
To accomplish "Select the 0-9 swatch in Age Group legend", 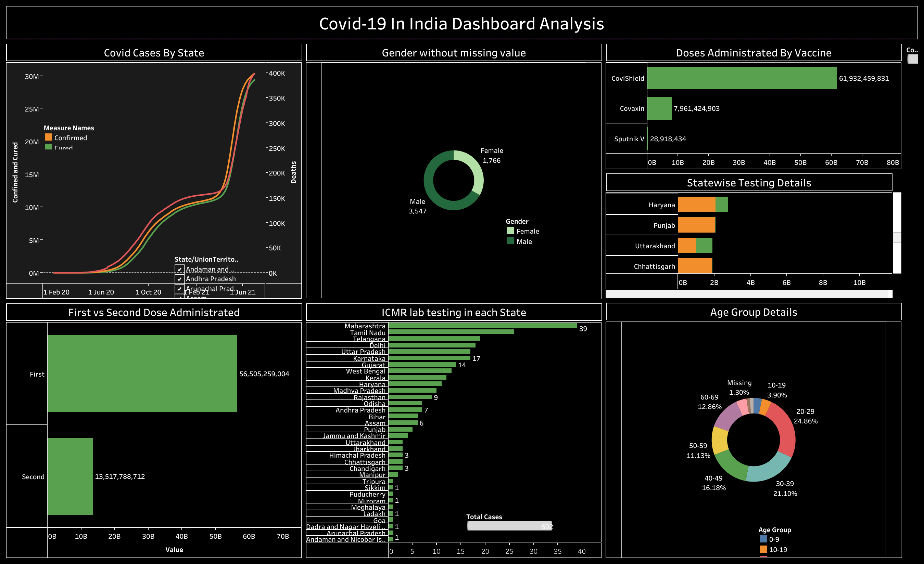I will (x=764, y=539).
